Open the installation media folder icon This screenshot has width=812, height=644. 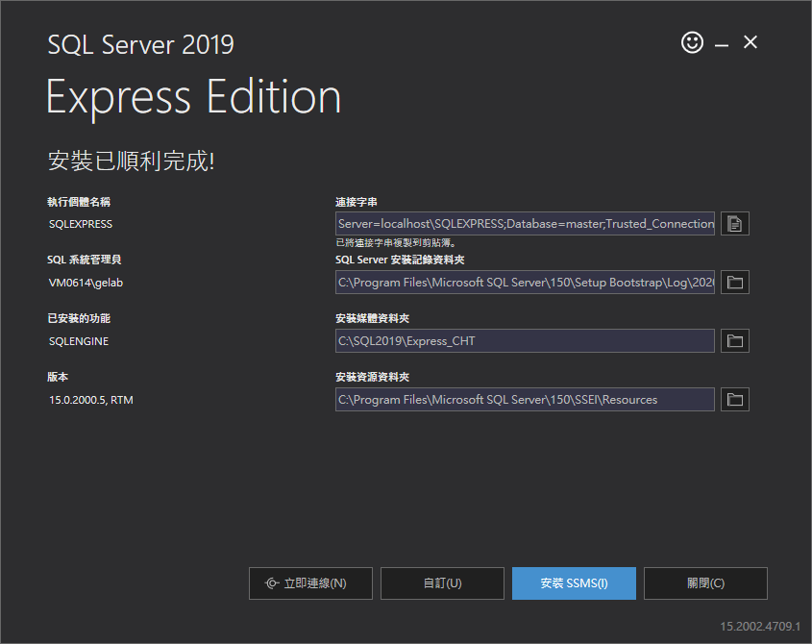coord(735,341)
